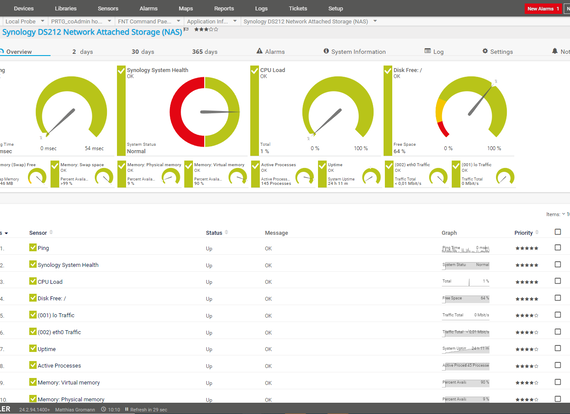Click the Disk Free gauge
Screen dimensions: 570x414
[471, 107]
